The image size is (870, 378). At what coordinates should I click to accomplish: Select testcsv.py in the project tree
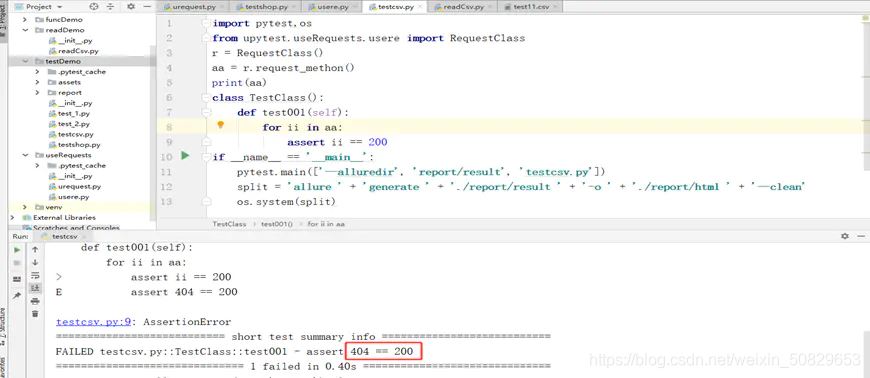pos(76,134)
